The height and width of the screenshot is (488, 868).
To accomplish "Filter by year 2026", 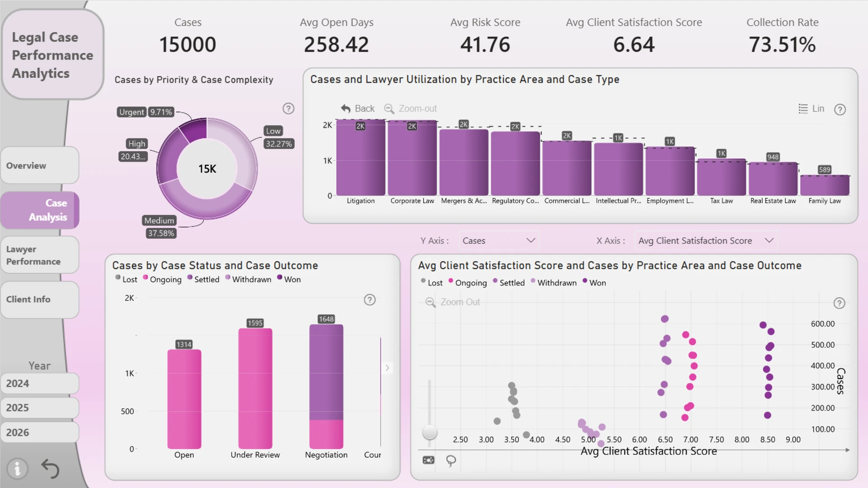I will click(x=40, y=432).
